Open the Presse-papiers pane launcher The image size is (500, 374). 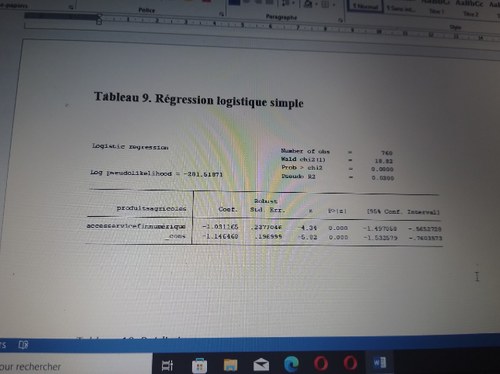[71, 7]
